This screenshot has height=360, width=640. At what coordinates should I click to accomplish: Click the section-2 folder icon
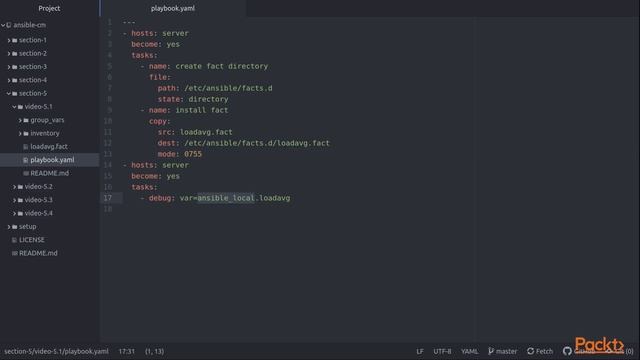tap(15, 53)
